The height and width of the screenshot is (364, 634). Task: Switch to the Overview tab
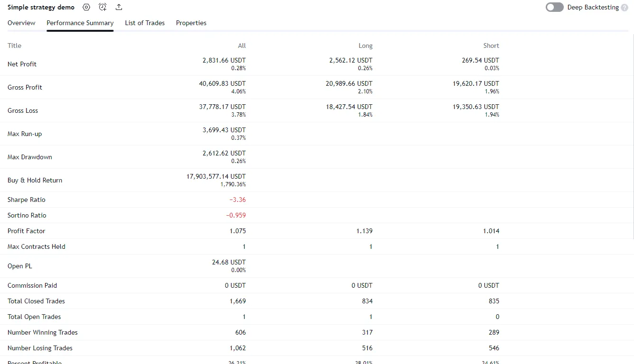pyautogui.click(x=21, y=23)
